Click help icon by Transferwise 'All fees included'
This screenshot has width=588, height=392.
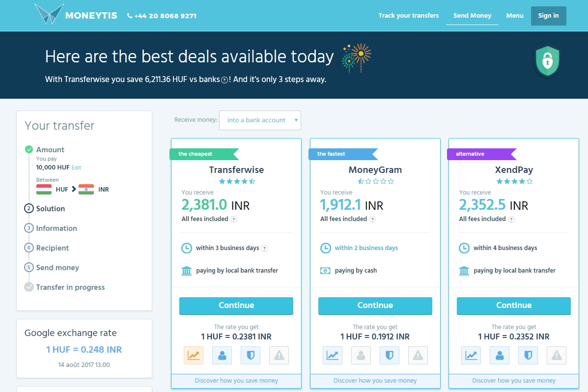click(x=234, y=220)
